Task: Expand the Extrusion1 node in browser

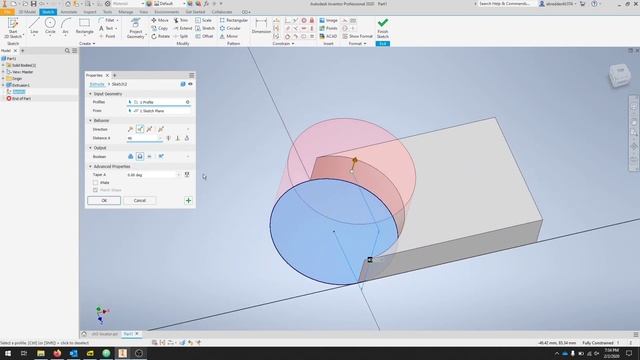Action: click(3, 85)
